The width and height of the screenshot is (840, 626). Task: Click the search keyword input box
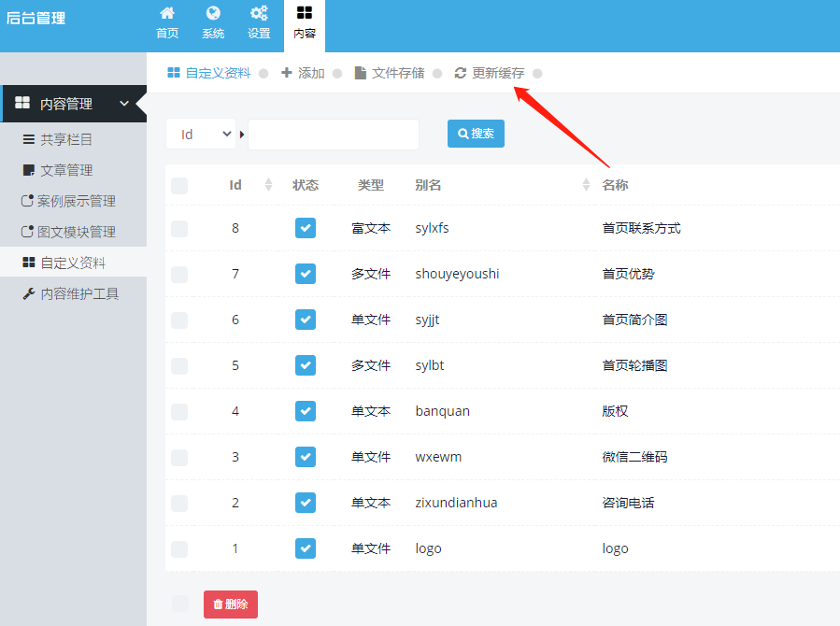point(334,135)
